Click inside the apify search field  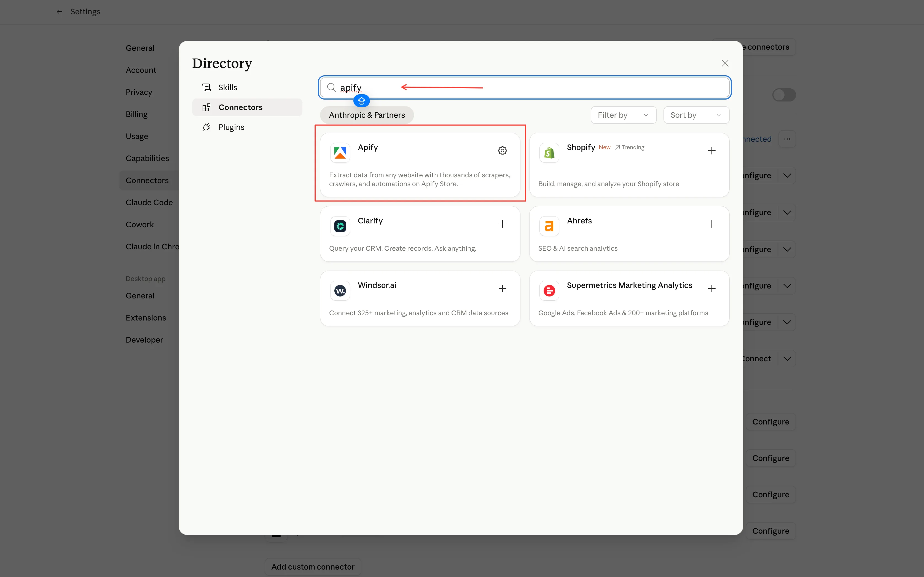524,87
